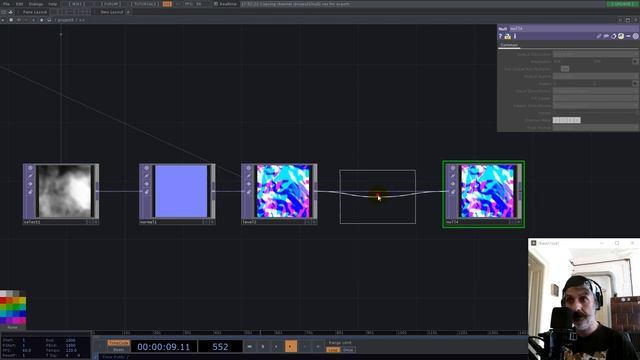
Task: Expand the Aspect parameter arrow
Action: 636,83
